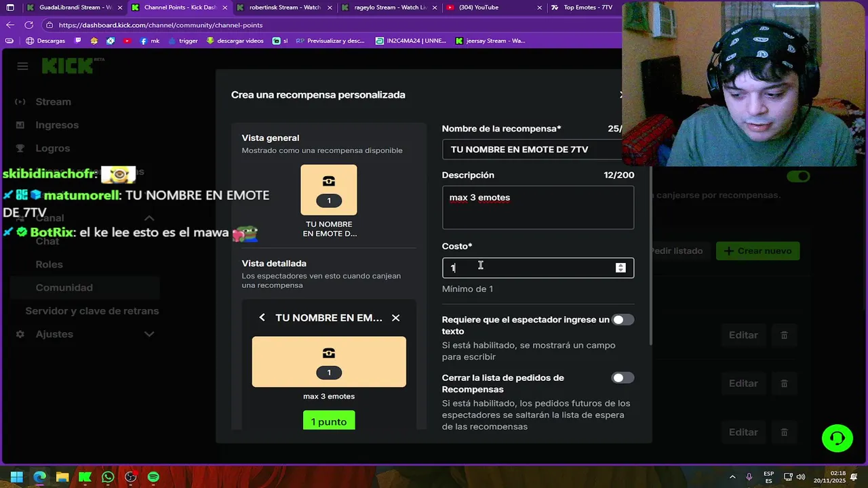This screenshot has width=868, height=488.
Task: Open the jeersay Stream bookmark
Action: tap(490, 41)
